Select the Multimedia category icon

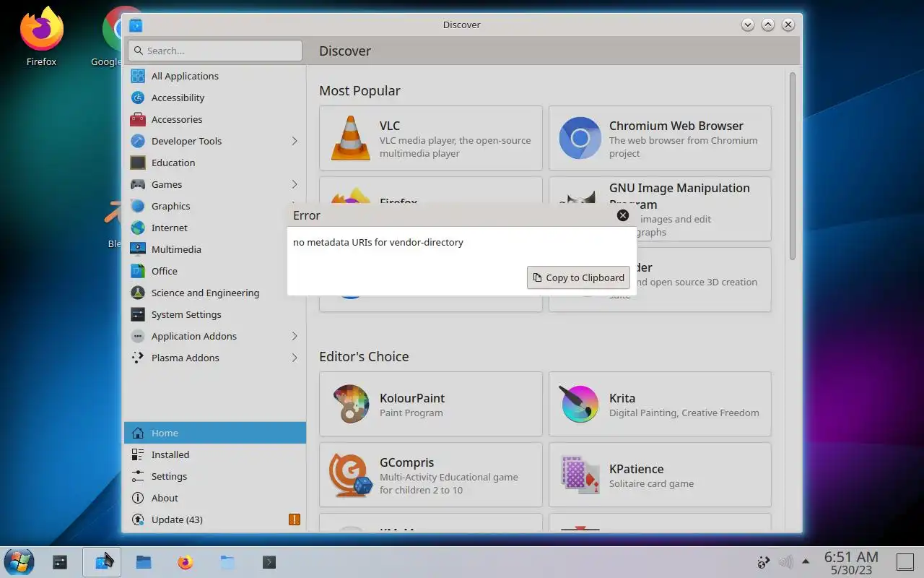coord(138,249)
